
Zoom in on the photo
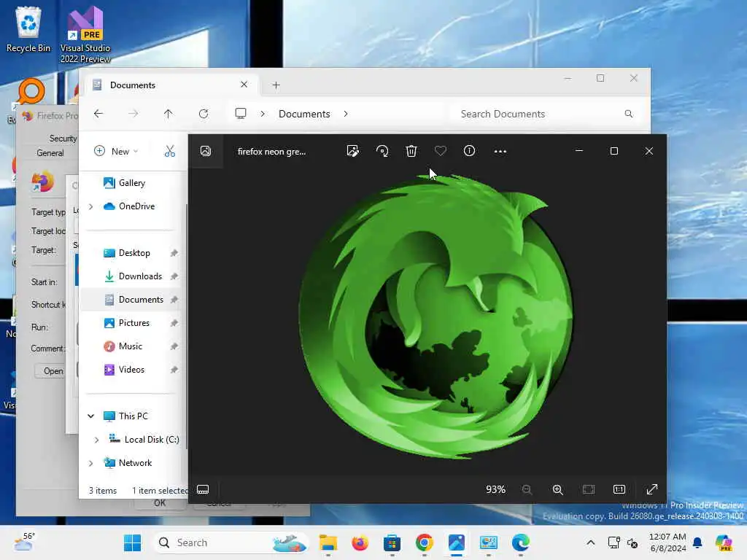(x=558, y=489)
